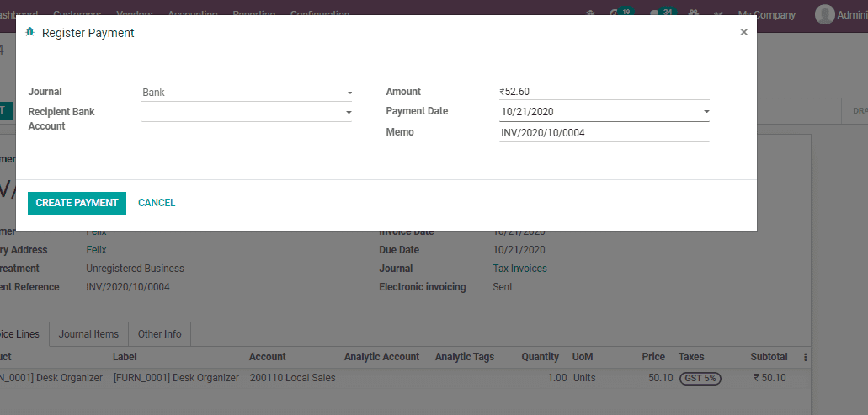
Task: Click the GST 5% tax tag
Action: (x=700, y=378)
